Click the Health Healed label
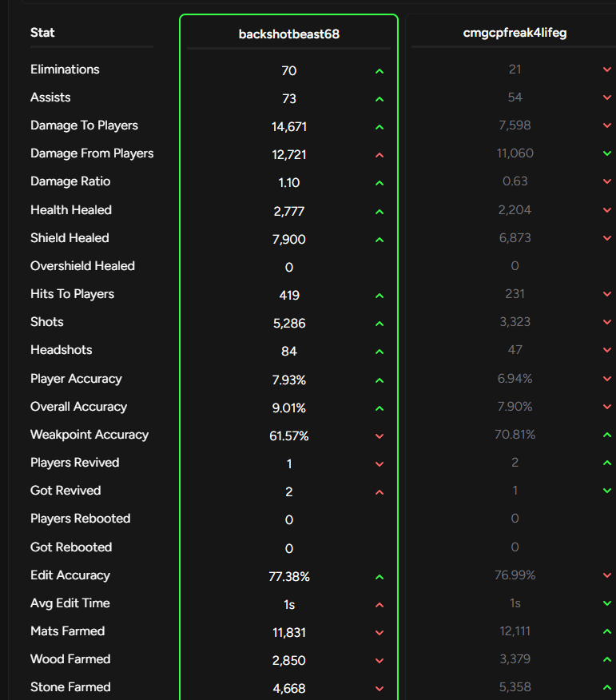The width and height of the screenshot is (616, 700). tap(71, 210)
